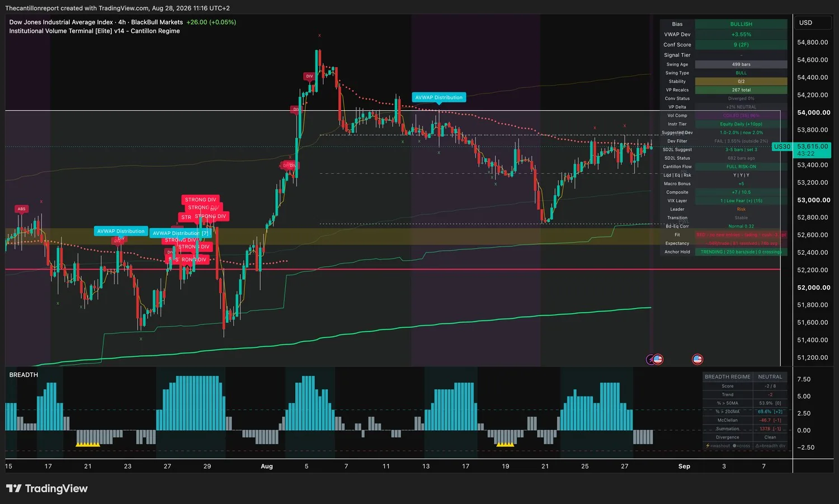Click the 53,000.00 price axis label

pyautogui.click(x=813, y=200)
